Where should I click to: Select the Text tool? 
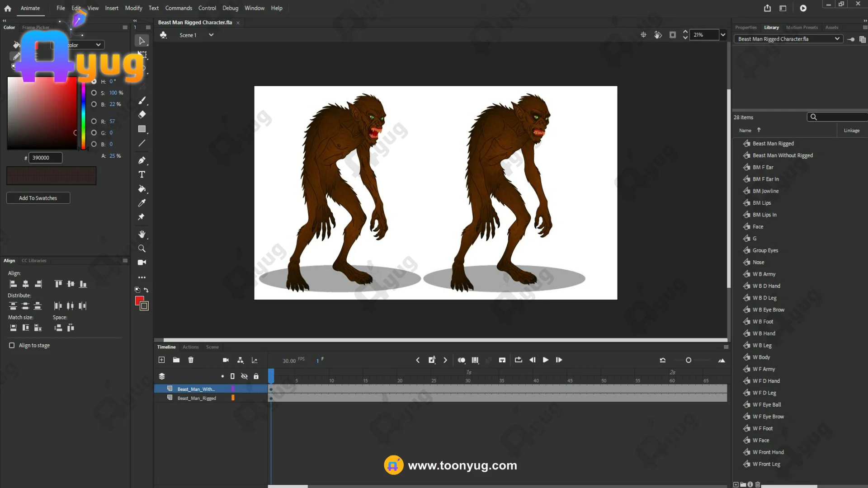[142, 174]
